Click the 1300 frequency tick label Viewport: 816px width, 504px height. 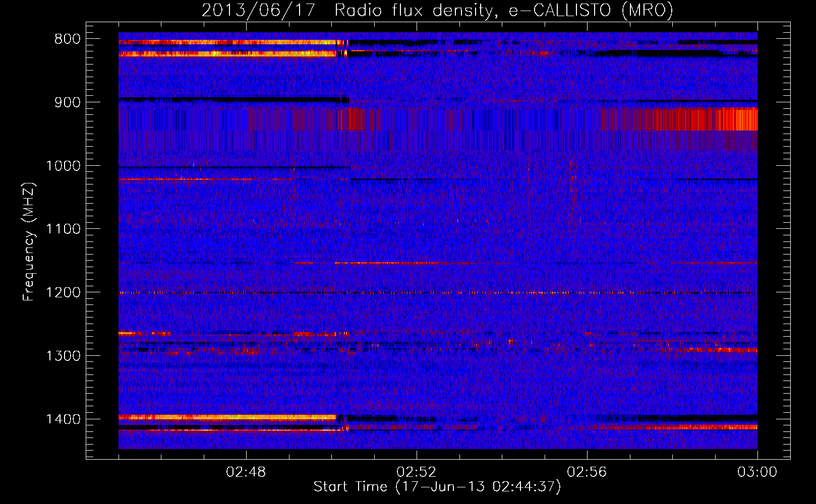64,356
